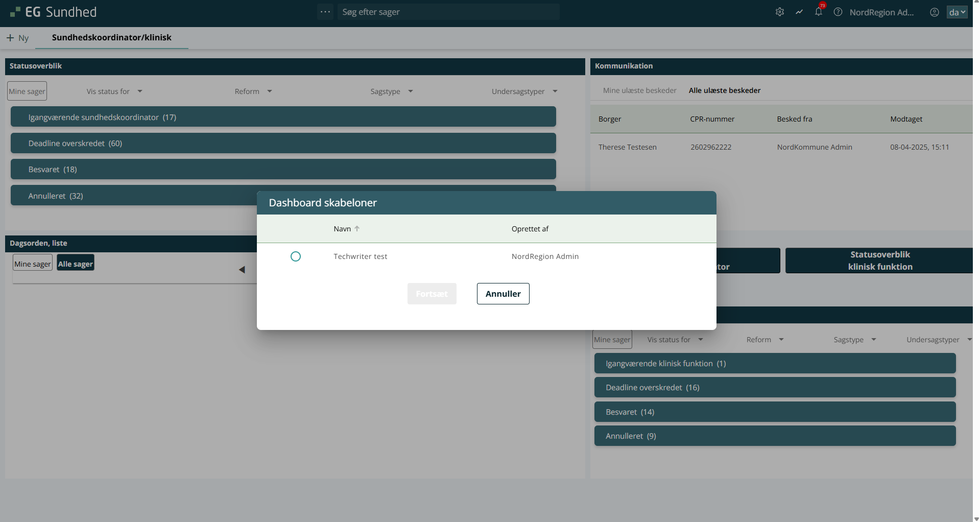Screen dimensions: 980x522
Task: Open the settings gear icon
Action: pyautogui.click(x=779, y=12)
